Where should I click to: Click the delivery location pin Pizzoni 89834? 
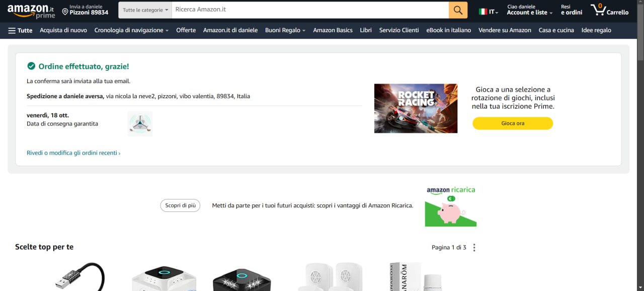click(85, 10)
